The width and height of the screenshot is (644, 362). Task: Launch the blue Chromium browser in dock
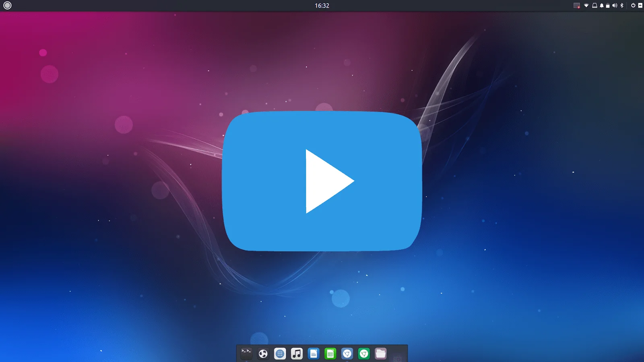tap(347, 354)
